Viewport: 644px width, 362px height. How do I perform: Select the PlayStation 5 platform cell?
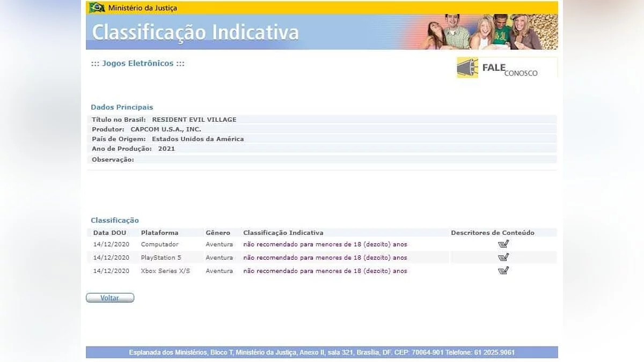[x=161, y=257]
